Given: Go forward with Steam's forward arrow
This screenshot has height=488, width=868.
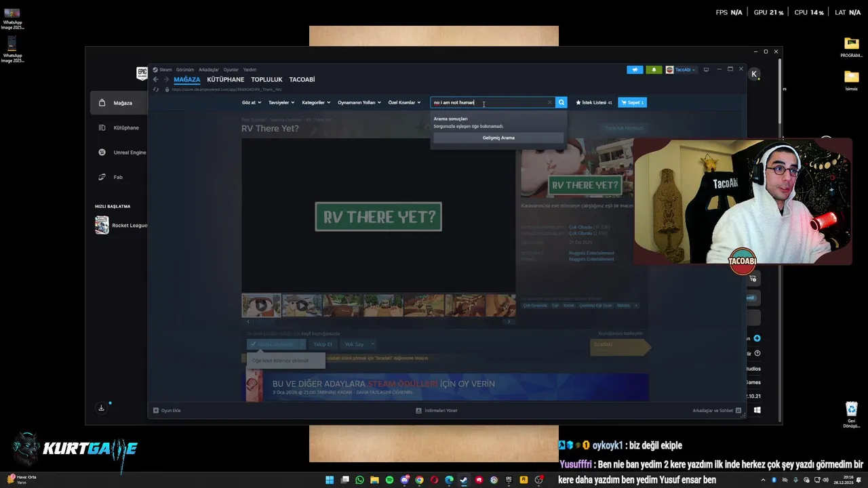Looking at the screenshot, I should coord(166,79).
